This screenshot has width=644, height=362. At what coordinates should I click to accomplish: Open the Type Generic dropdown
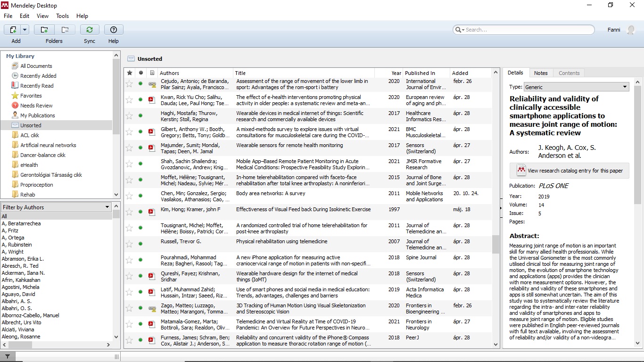[576, 87]
